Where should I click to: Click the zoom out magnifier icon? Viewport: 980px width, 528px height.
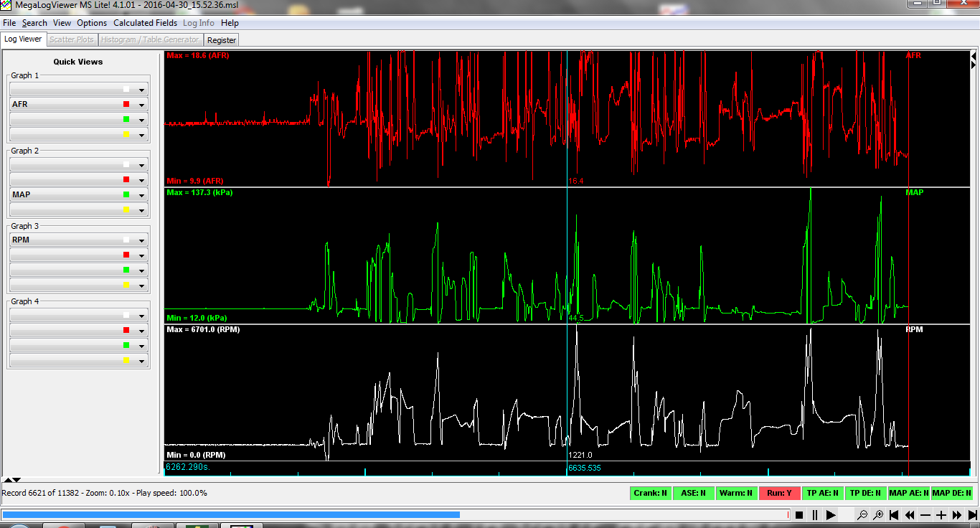click(862, 515)
